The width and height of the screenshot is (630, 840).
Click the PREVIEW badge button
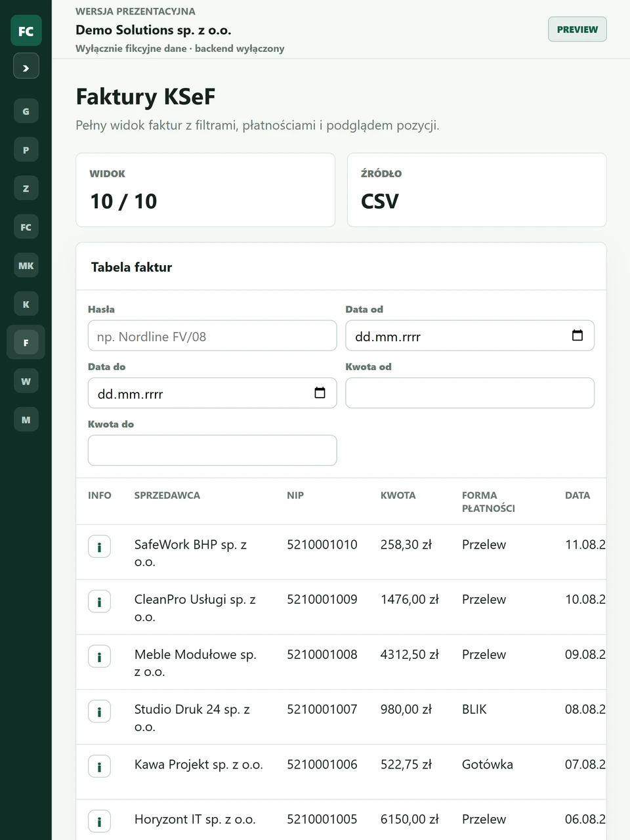[577, 30]
